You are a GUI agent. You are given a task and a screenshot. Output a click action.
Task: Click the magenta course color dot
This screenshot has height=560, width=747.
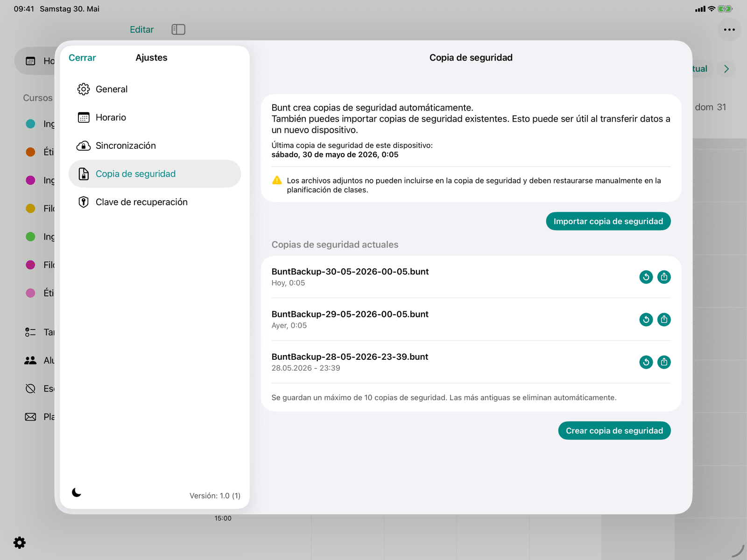pyautogui.click(x=30, y=180)
